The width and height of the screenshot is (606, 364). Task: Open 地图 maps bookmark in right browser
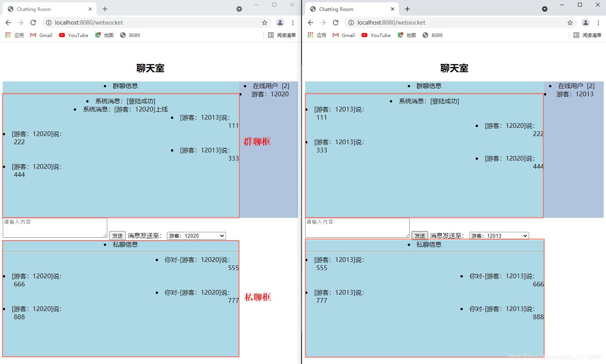tap(407, 35)
